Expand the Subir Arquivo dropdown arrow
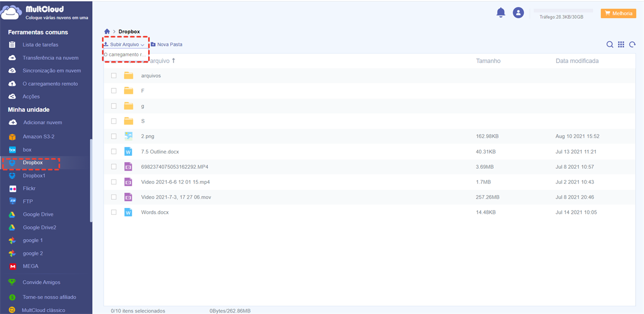The image size is (644, 314). pos(143,44)
